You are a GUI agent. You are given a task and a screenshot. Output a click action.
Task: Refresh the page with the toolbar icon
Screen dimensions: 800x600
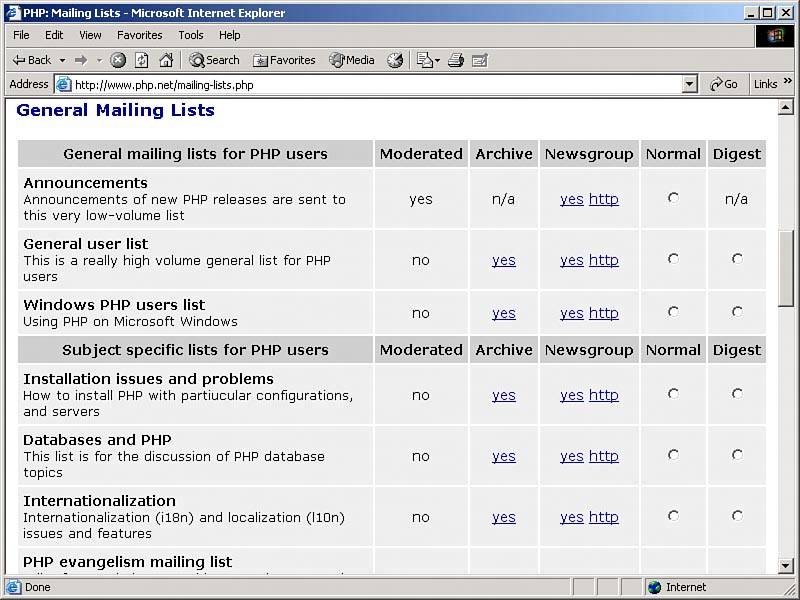[142, 60]
